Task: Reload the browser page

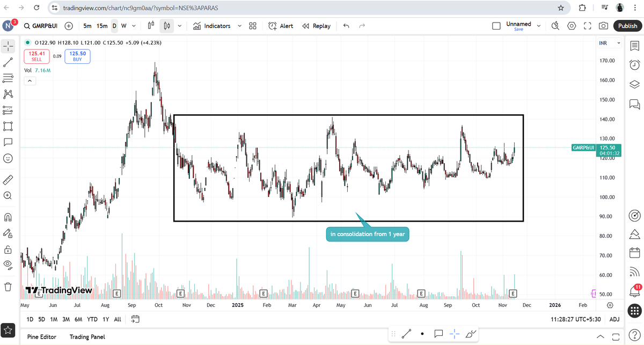Action: coord(36,8)
